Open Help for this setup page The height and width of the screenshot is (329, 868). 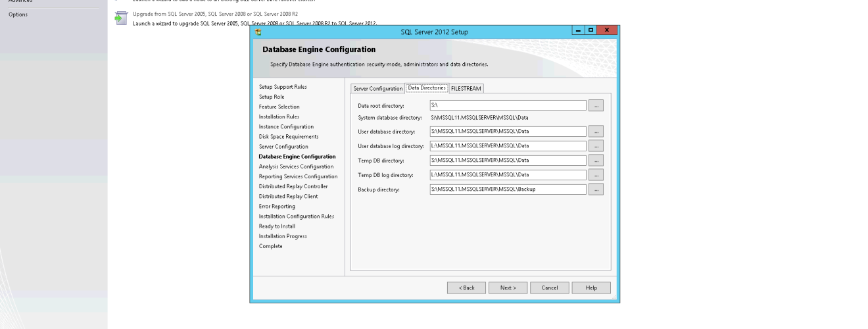coord(591,288)
